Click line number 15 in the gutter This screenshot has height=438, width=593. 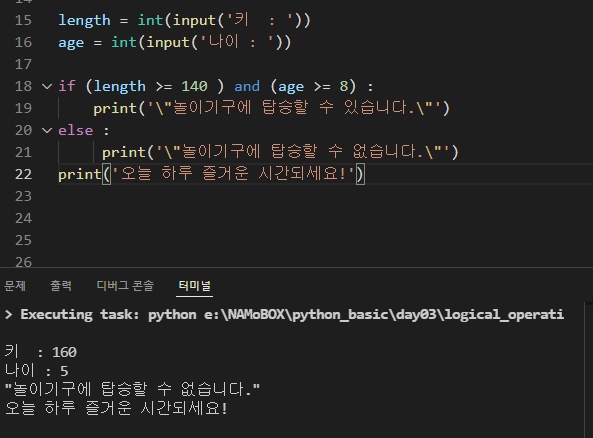point(23,20)
